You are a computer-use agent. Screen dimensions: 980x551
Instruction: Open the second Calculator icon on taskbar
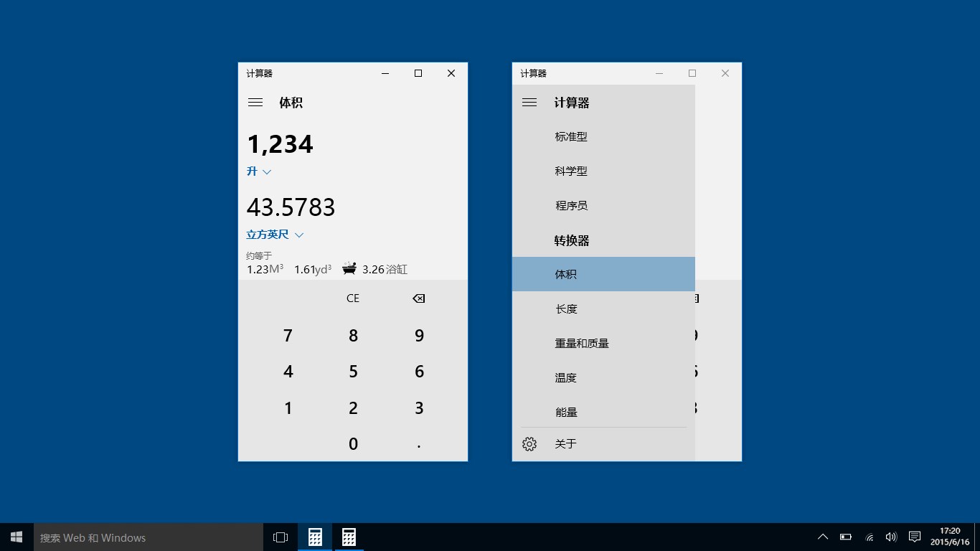pyautogui.click(x=349, y=536)
